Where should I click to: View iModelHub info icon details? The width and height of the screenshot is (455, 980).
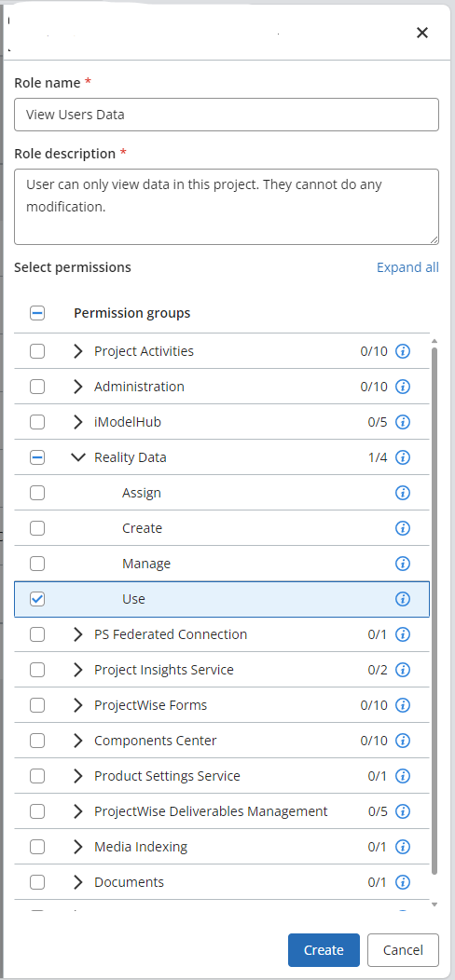(403, 423)
